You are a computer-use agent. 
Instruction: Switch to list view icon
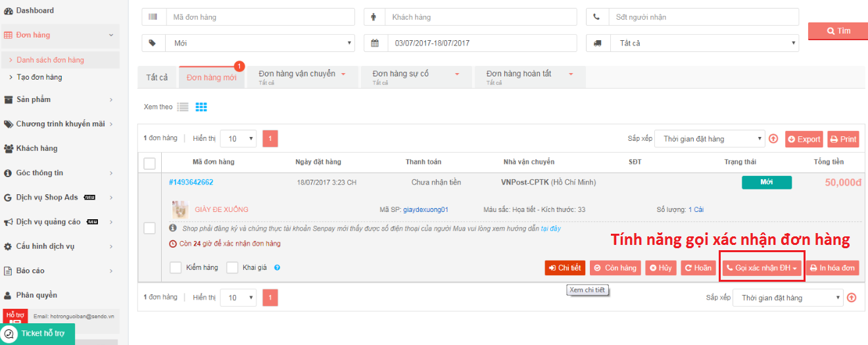183,107
